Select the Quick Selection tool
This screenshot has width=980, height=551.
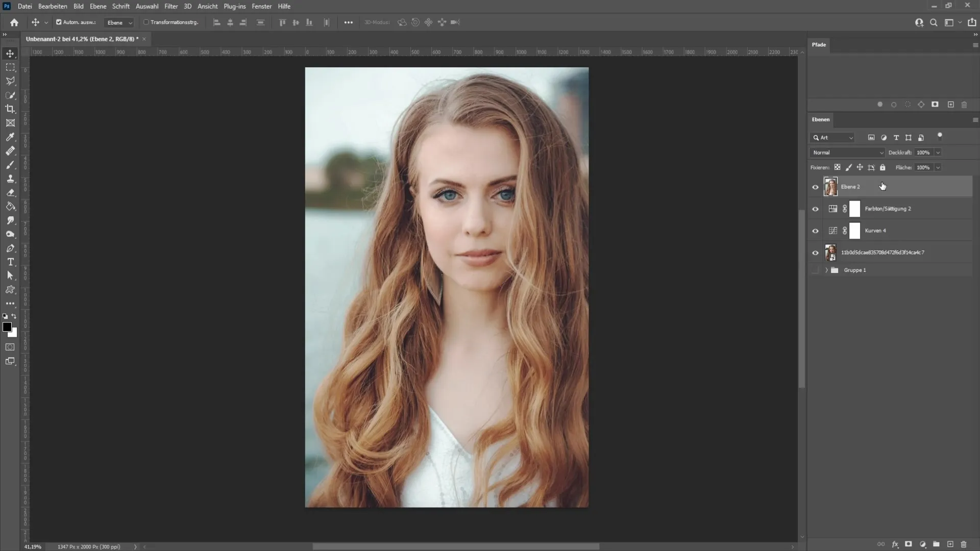10,95
